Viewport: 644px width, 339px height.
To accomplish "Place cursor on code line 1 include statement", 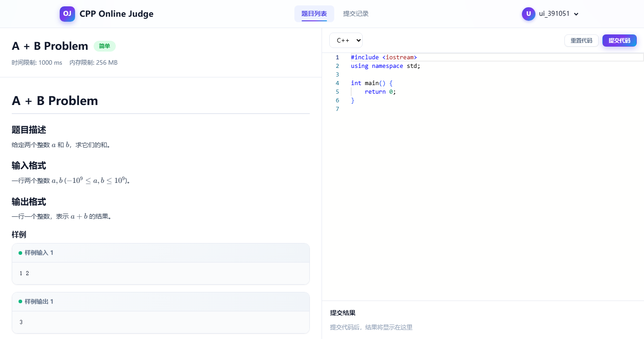I will point(384,57).
